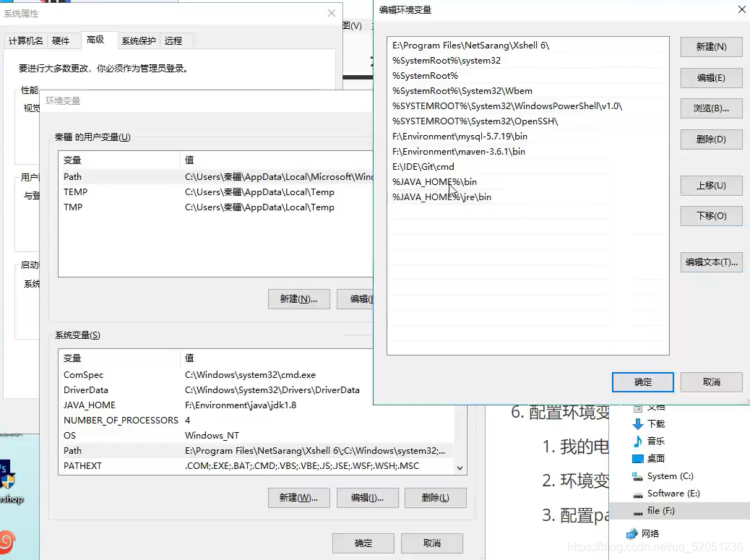
Task: Select the NUMBER_OF_PROCESSORS system variable
Action: click(x=257, y=421)
